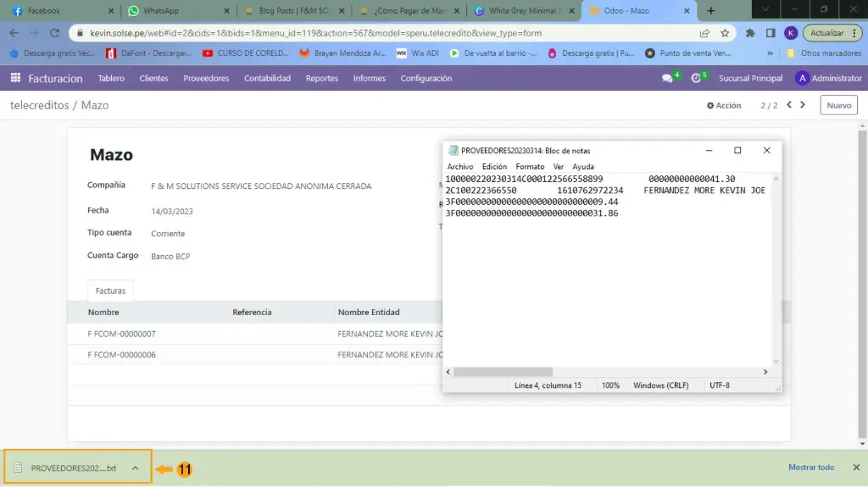Screen dimensions: 868x487
Task: Click Mostrar todo downloads link
Action: pyautogui.click(x=811, y=467)
